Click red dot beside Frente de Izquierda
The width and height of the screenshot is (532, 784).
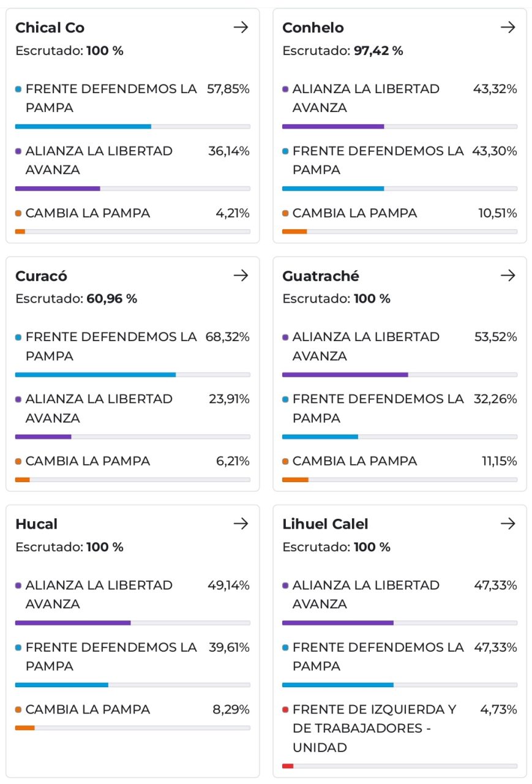pyautogui.click(x=285, y=710)
